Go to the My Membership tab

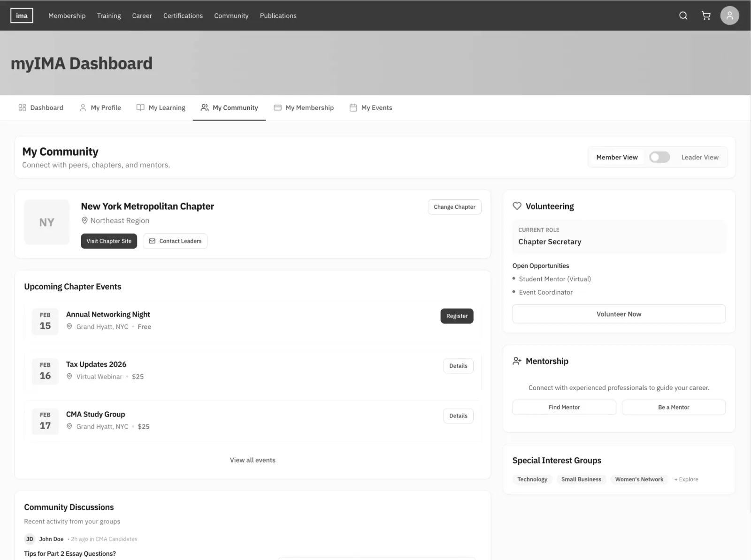[304, 107]
